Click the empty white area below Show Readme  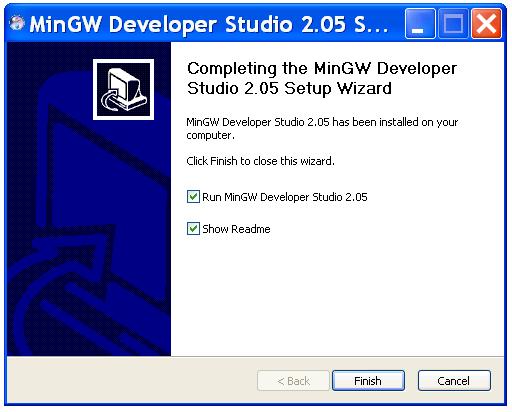[x=337, y=293]
